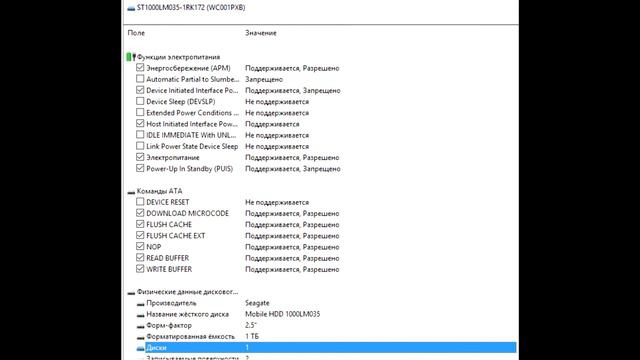Click the icon beside Форматированная ёмкость
Image resolution: width=640 pixels, height=360 pixels.
point(140,337)
